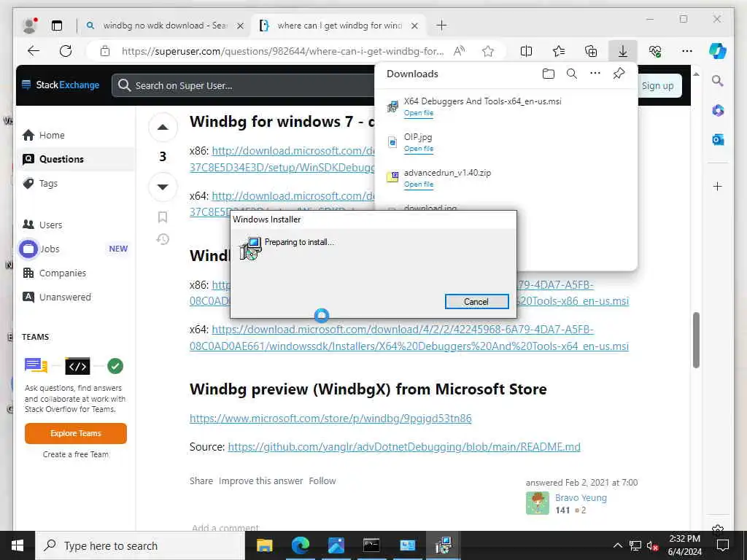
Task: Bookmark the answer with bookmark icon
Action: pos(163,217)
